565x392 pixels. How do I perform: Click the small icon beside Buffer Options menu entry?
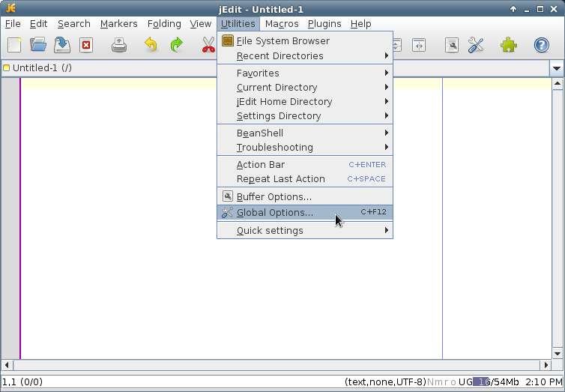pos(227,196)
